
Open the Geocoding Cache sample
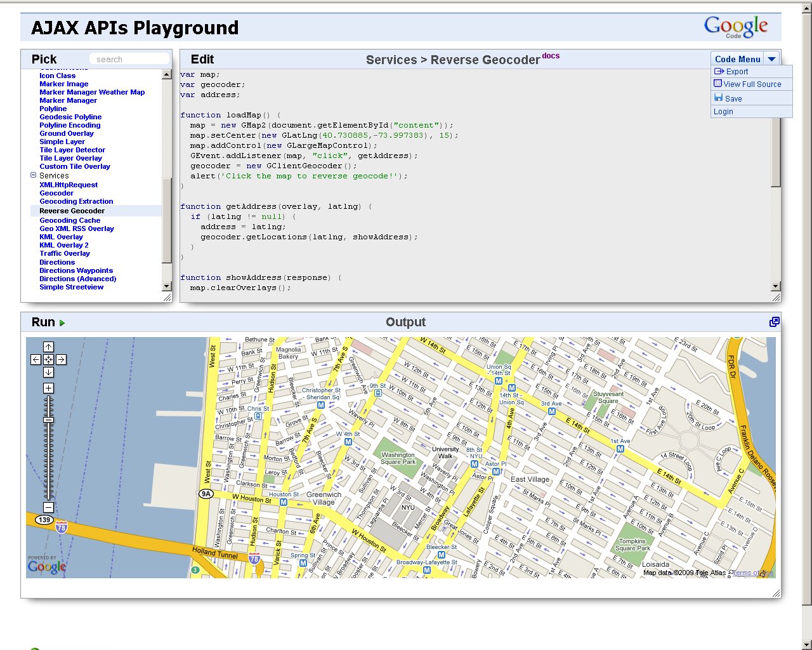pyautogui.click(x=70, y=220)
